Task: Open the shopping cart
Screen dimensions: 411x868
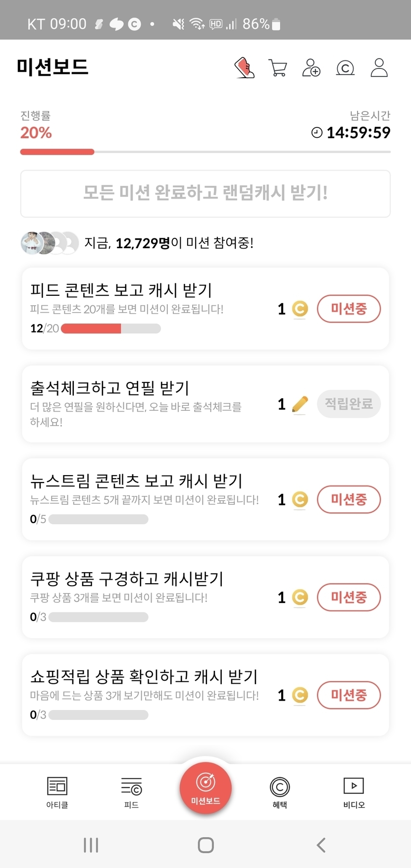Action: [x=278, y=68]
